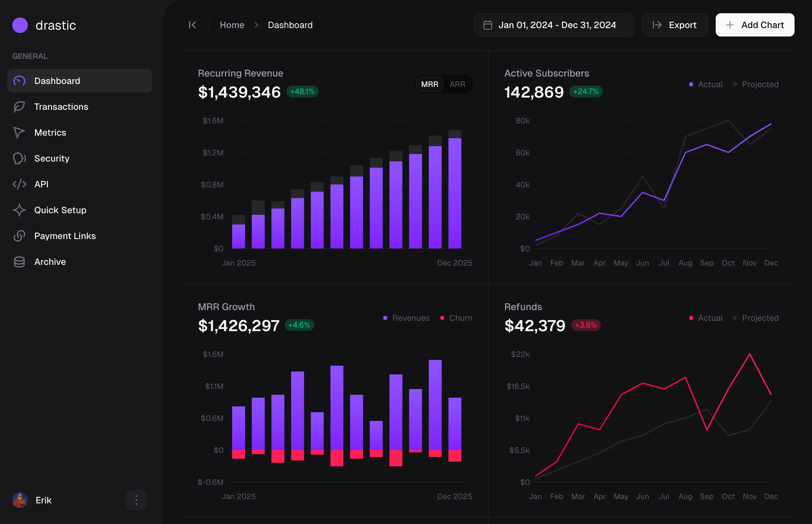
Task: Open the date range picker
Action: click(x=554, y=25)
